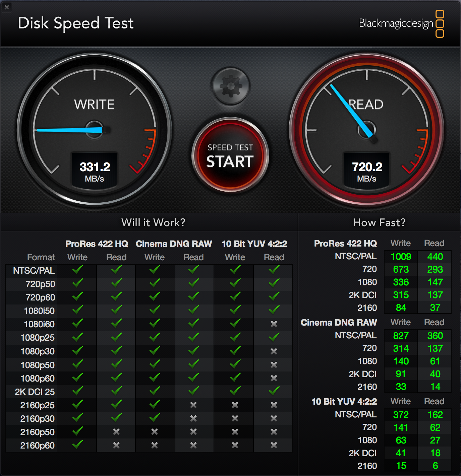This screenshot has height=476, width=461.
Task: Click the Will it Work? heading
Action: [153, 222]
